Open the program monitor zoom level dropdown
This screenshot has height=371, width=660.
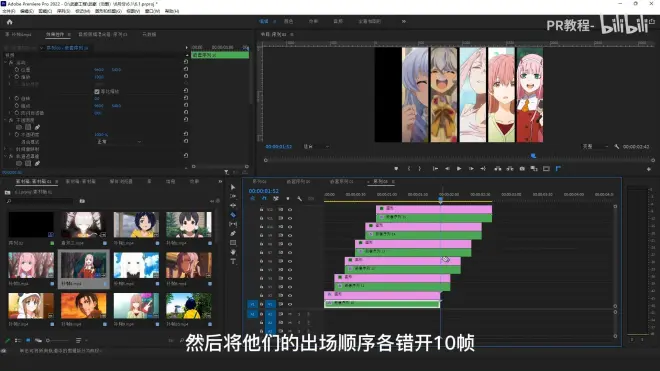[x=316, y=147]
